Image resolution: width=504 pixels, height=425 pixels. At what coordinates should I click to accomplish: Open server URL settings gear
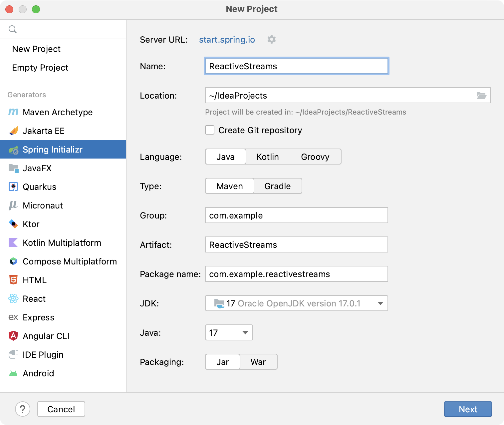(x=272, y=39)
